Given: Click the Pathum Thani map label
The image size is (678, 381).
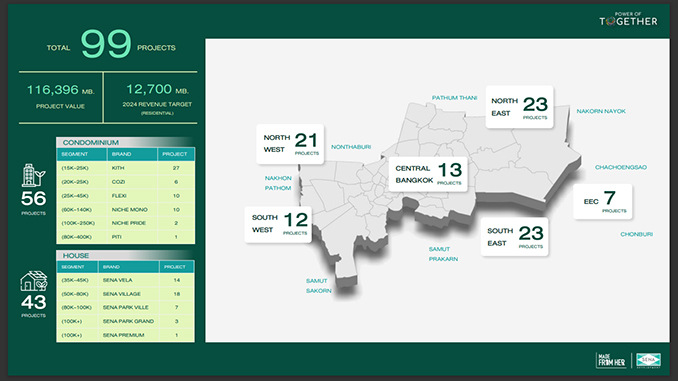Looking at the screenshot, I should (454, 98).
